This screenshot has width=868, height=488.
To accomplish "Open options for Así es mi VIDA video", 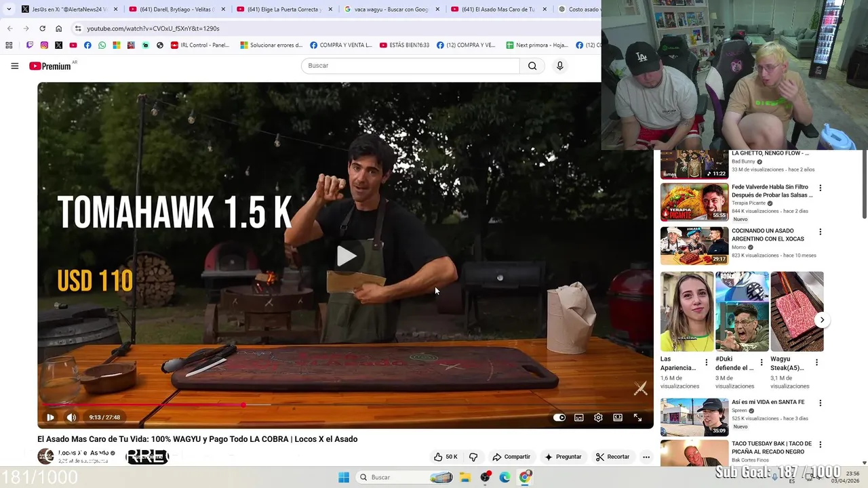I will (x=820, y=403).
